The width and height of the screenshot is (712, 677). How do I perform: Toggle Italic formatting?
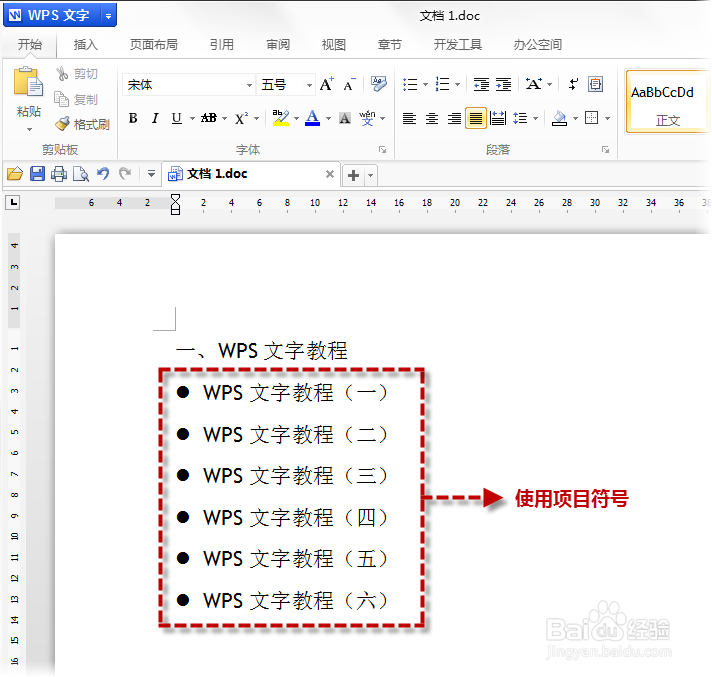point(155,119)
